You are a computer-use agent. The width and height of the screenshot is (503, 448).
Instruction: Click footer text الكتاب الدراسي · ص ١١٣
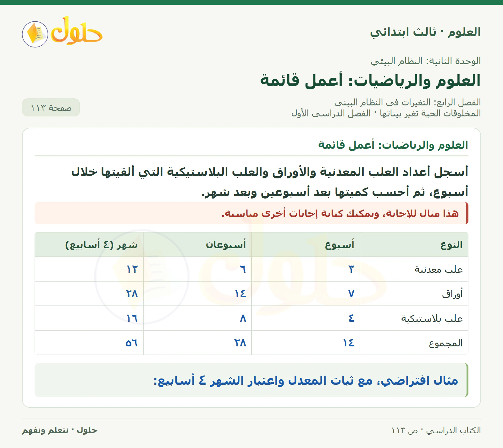pyautogui.click(x=436, y=430)
